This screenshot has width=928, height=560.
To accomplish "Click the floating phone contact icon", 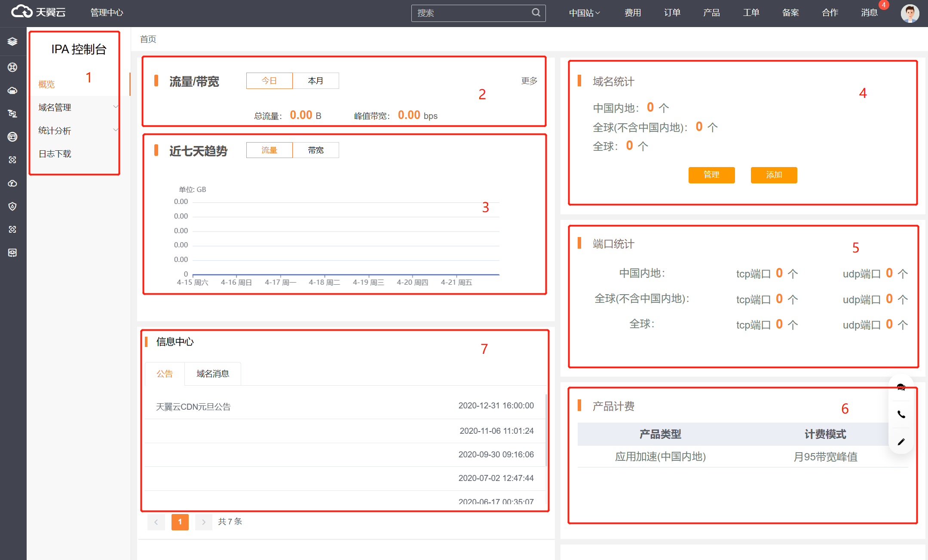I will pyautogui.click(x=901, y=414).
